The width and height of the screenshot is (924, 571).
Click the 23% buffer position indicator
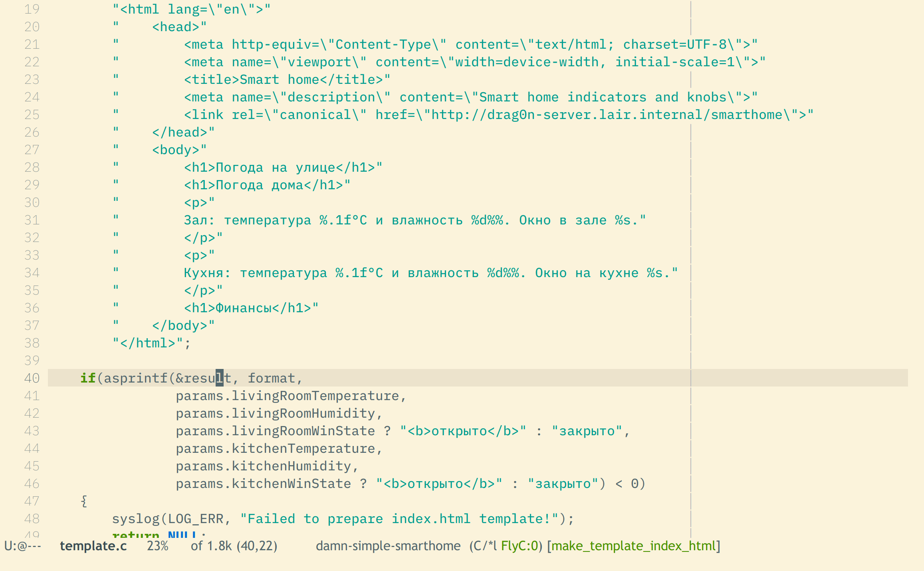tap(157, 546)
